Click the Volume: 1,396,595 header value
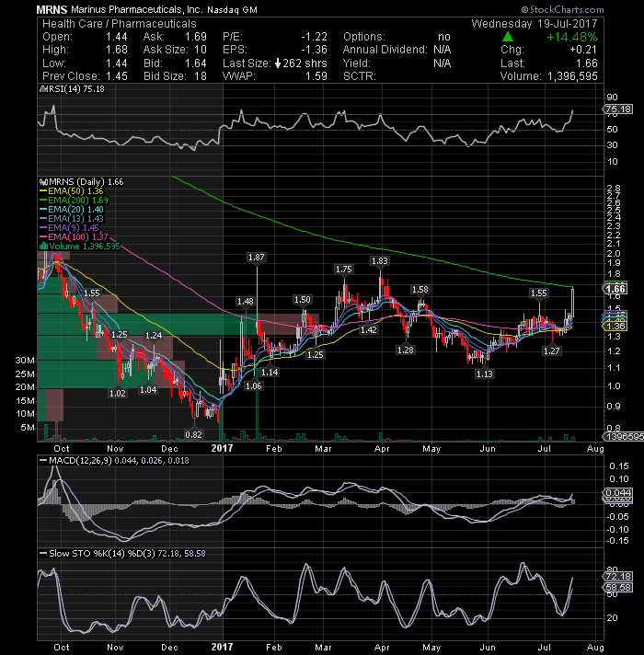 548,76
